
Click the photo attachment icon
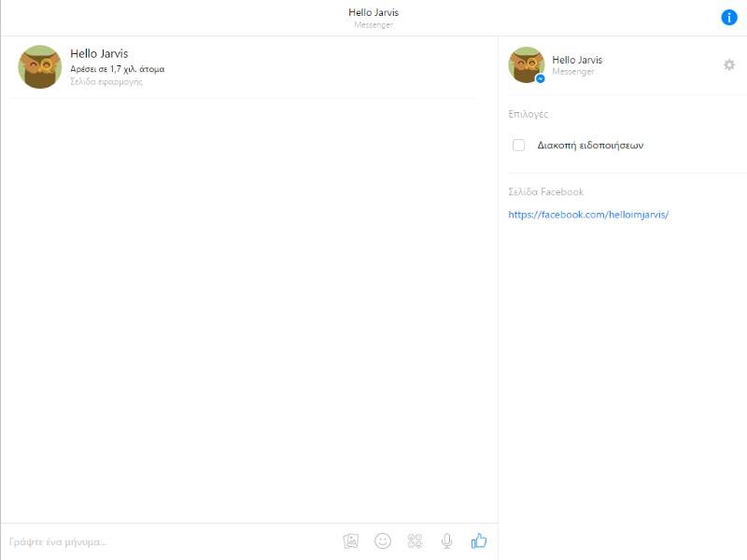pyautogui.click(x=351, y=540)
